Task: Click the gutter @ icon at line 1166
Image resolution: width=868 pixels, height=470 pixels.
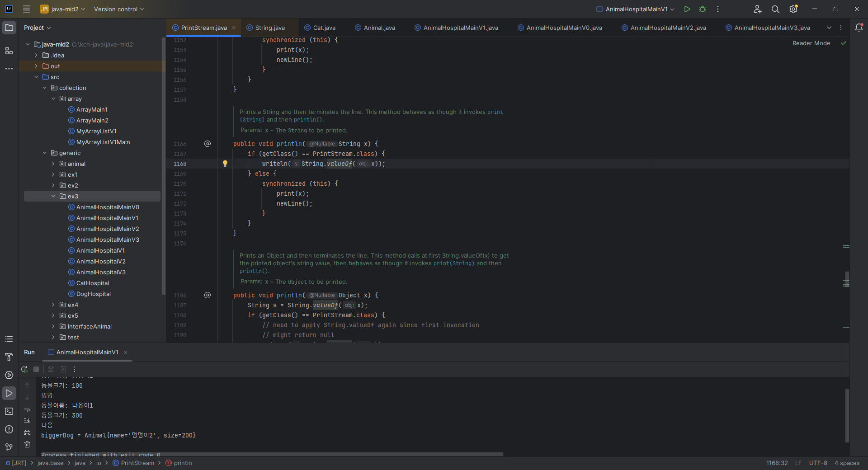Action: tap(208, 144)
